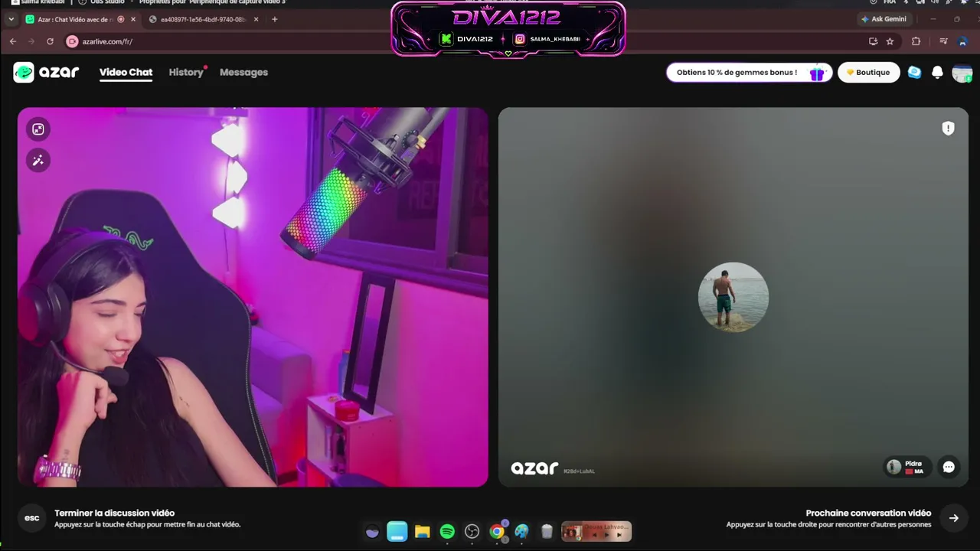Image resolution: width=980 pixels, height=551 pixels.
Task: View partner Pidro's profile badge
Action: [x=906, y=467]
